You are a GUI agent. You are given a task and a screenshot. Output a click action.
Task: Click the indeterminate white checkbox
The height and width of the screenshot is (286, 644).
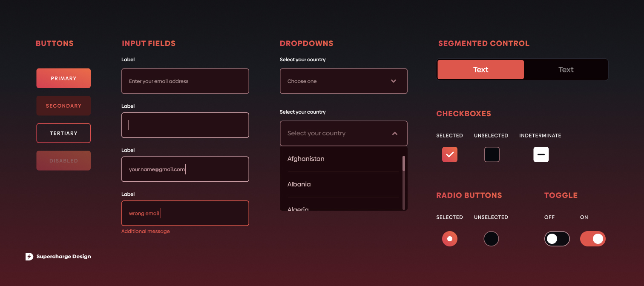[541, 154]
